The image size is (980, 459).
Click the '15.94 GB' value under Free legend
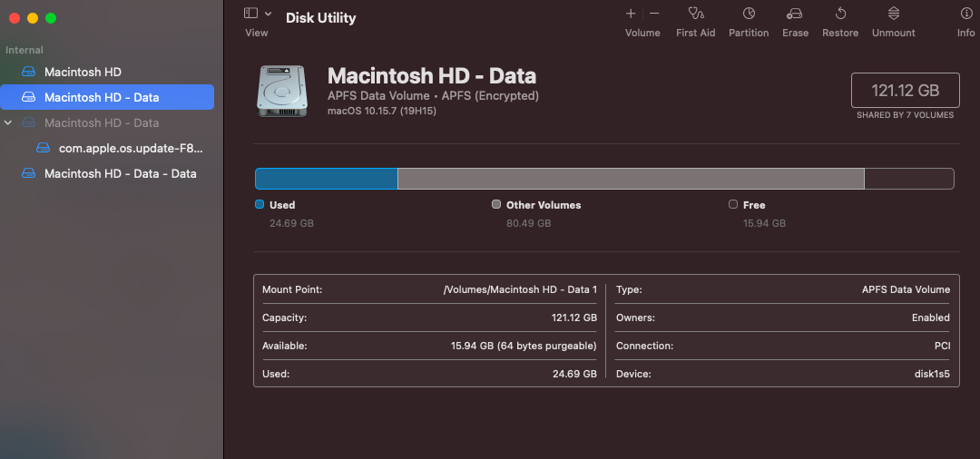pos(764,223)
